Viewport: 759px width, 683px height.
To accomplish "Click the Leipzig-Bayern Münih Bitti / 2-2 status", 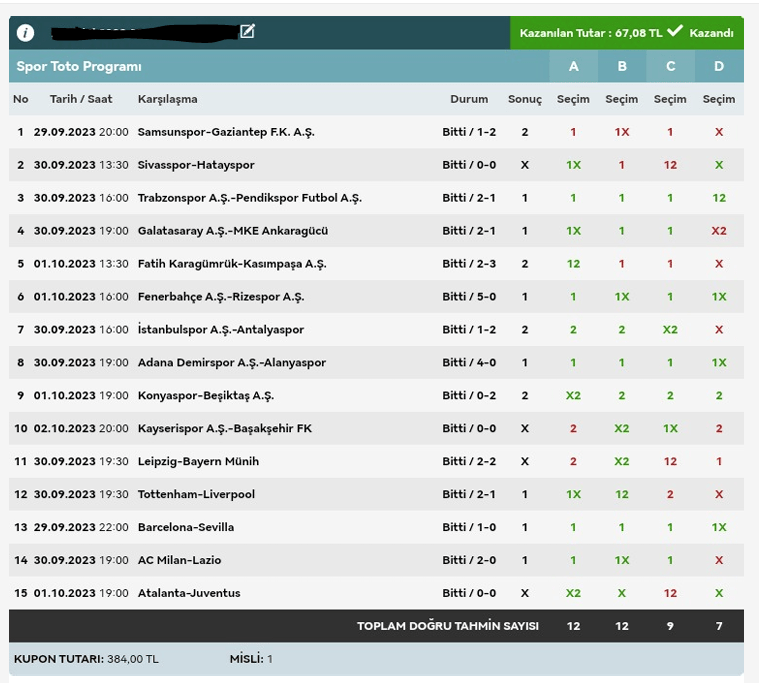I will (x=469, y=461).
